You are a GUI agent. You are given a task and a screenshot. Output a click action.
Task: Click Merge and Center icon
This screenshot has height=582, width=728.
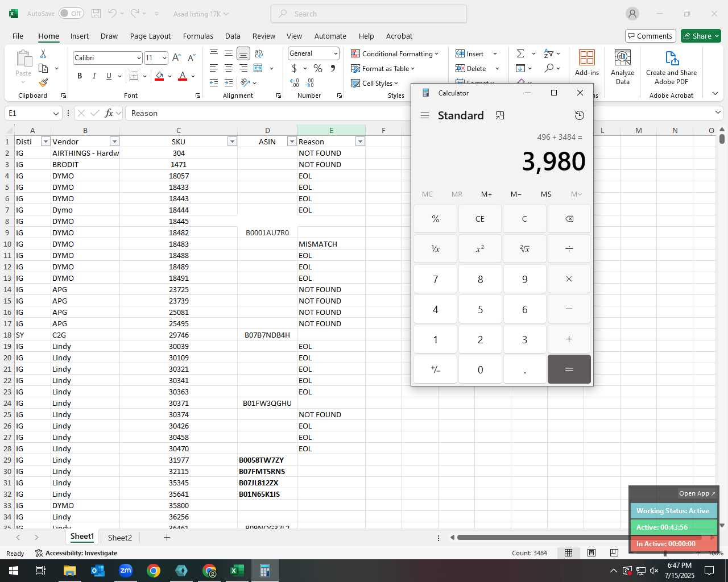[x=258, y=68]
